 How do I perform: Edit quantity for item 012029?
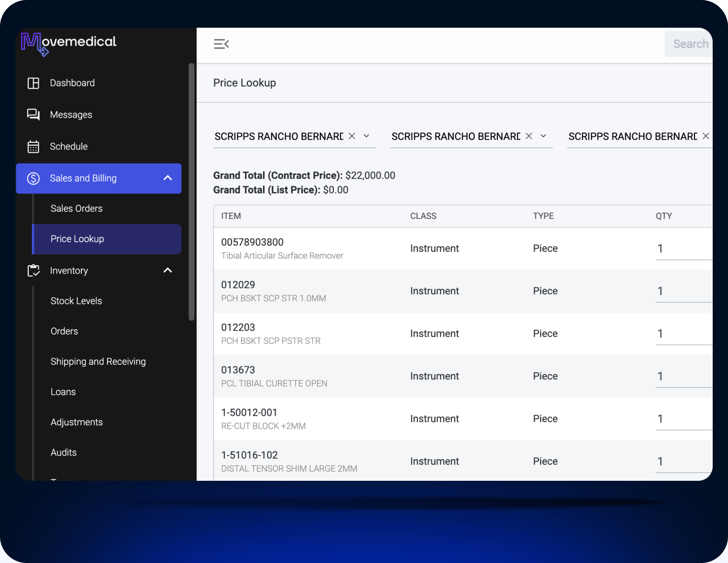point(679,291)
